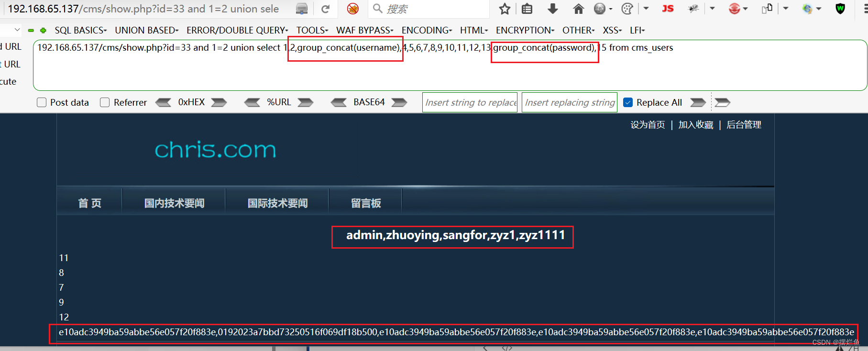Open the ENCRYPTION dropdown

pyautogui.click(x=525, y=30)
